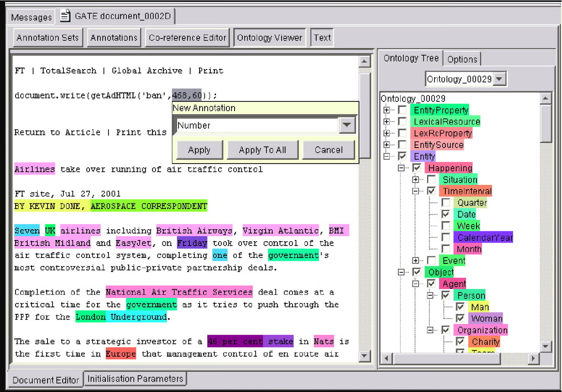Open the Initialisation Parameters tab
This screenshot has width=562, height=392.
tap(135, 379)
